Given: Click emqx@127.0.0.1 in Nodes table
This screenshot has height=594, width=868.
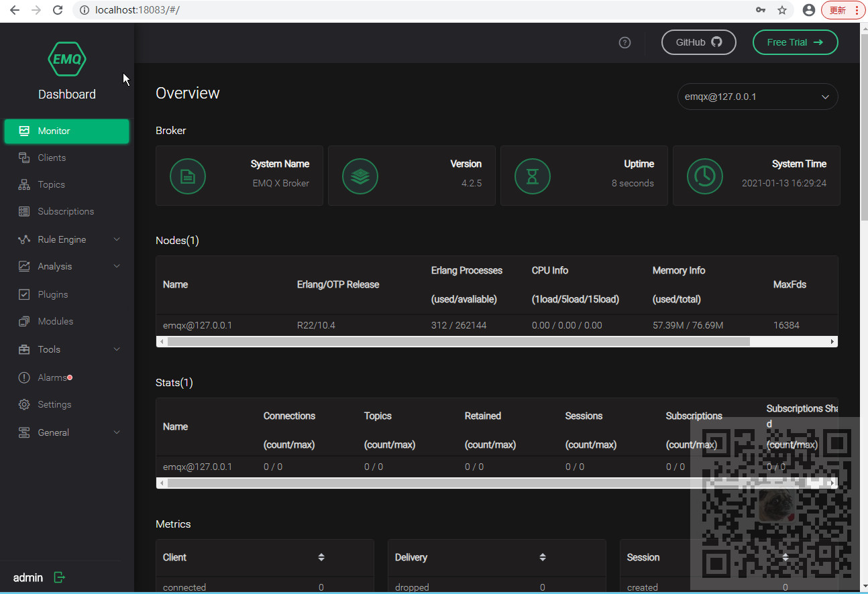Looking at the screenshot, I should [x=197, y=325].
